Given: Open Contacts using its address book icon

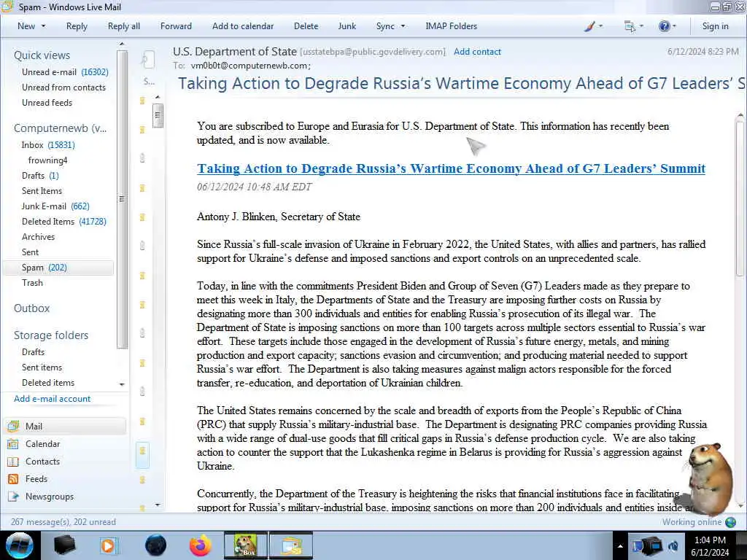Looking at the screenshot, I should [13, 462].
